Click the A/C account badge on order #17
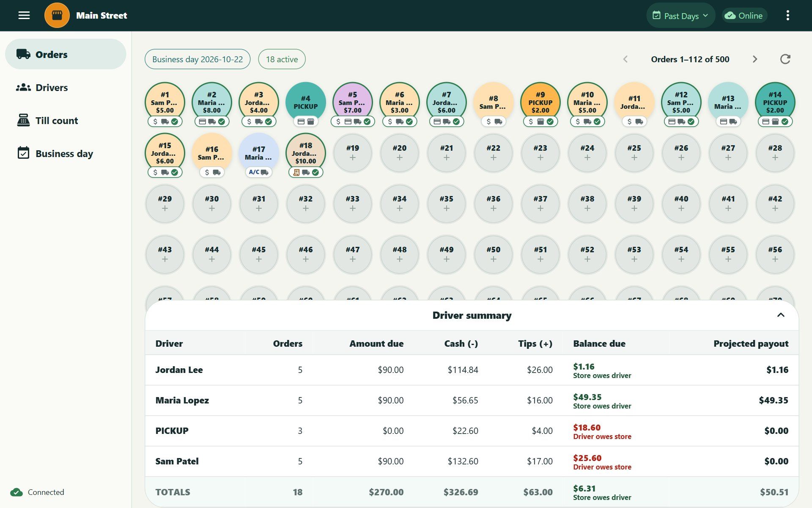 (x=254, y=172)
